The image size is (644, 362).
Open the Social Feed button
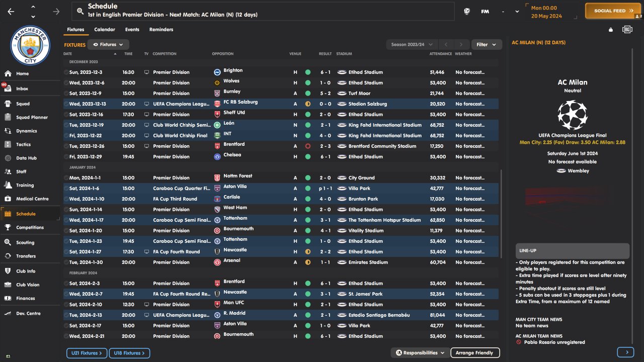point(613,11)
